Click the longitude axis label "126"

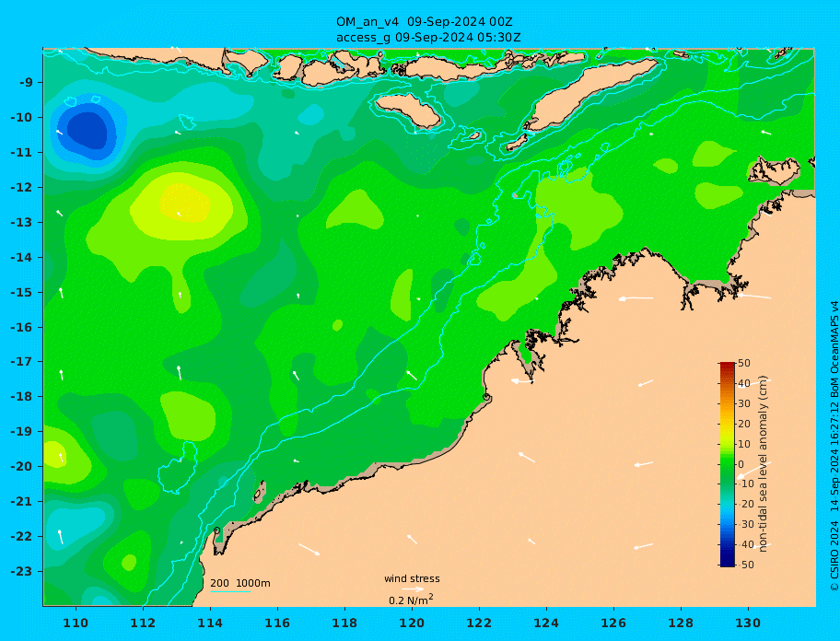(613, 623)
